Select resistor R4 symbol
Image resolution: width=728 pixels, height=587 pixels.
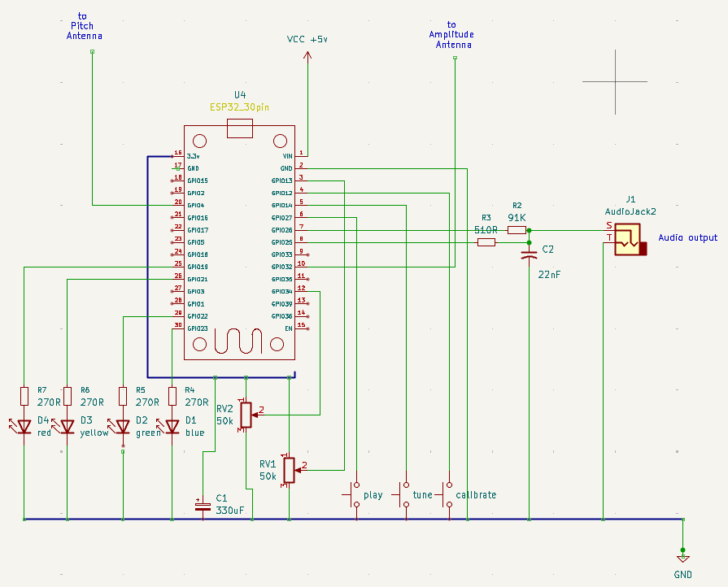(x=172, y=396)
